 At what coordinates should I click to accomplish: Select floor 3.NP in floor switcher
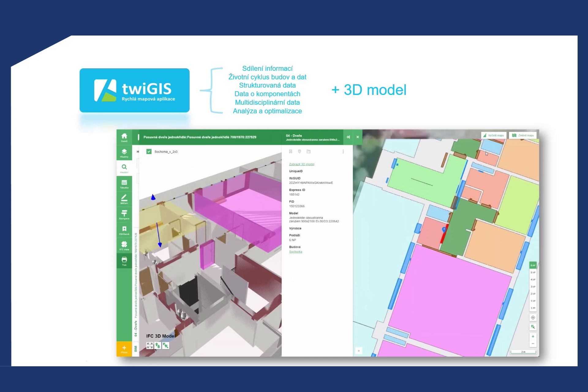tap(533, 287)
